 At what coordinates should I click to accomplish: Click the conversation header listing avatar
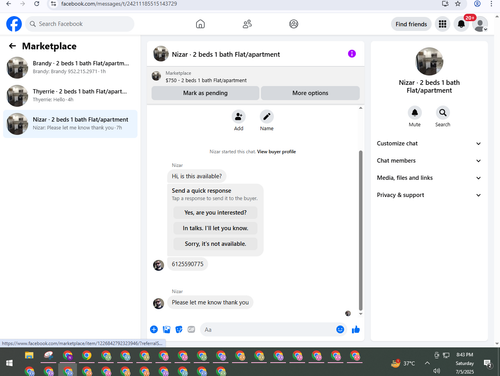pyautogui.click(x=161, y=54)
